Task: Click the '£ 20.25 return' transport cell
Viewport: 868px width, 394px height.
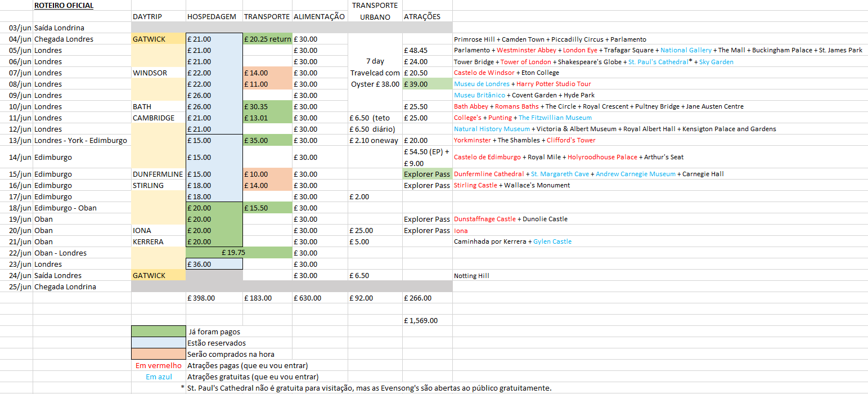Action: pos(268,39)
